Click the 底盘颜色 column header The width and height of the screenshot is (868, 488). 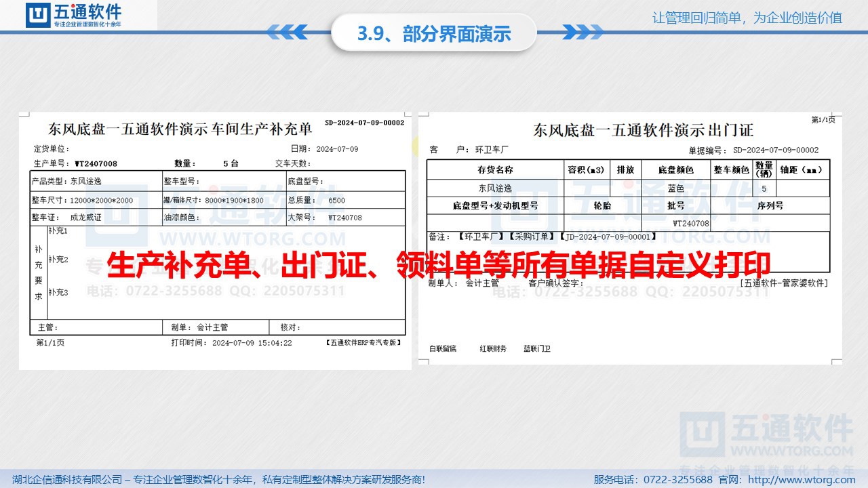coord(676,169)
